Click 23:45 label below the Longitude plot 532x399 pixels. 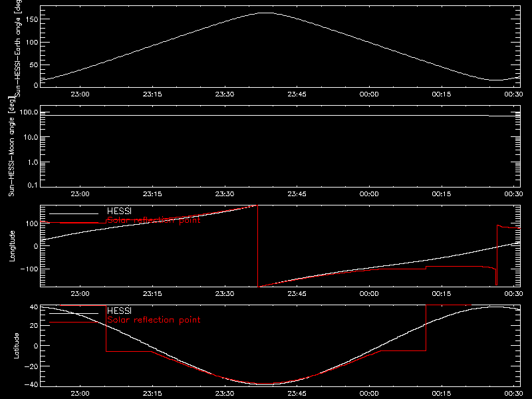click(x=297, y=294)
